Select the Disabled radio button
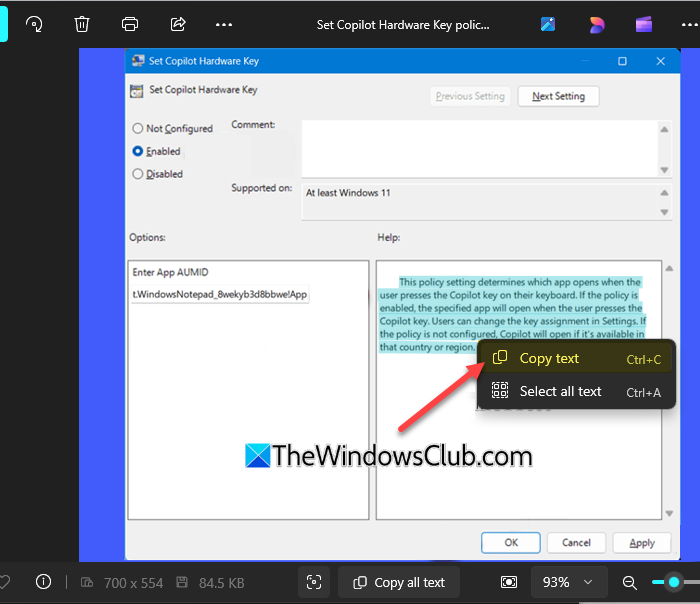Screen dimensions: 700x604 tap(138, 174)
